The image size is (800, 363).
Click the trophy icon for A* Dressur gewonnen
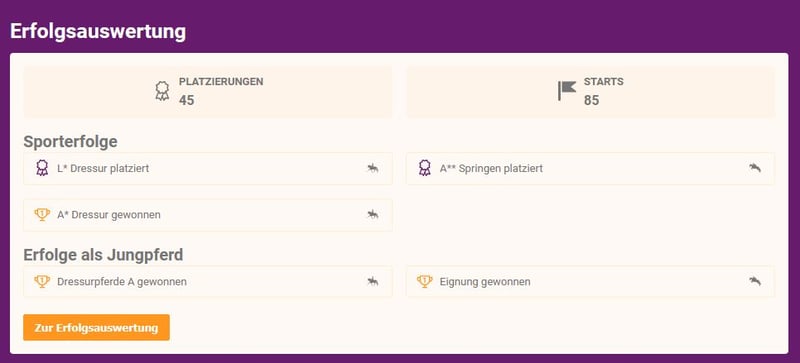point(42,214)
